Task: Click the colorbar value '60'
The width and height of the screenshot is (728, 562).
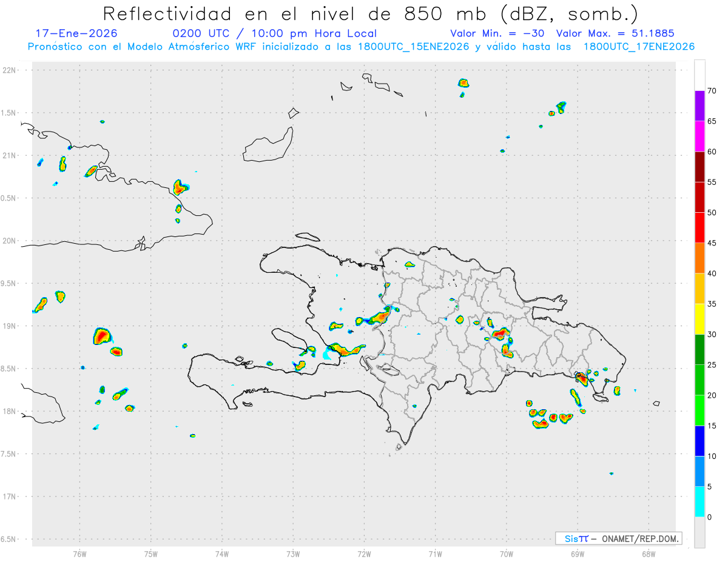Action: coord(712,152)
